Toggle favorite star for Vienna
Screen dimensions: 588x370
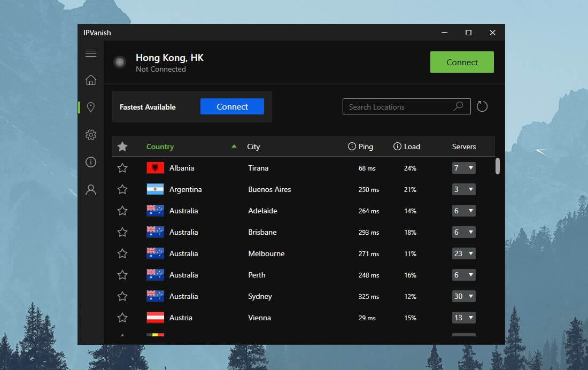pos(122,318)
